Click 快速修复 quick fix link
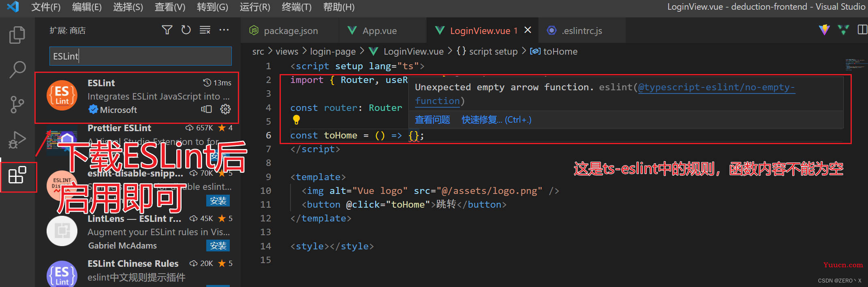The width and height of the screenshot is (868, 287). (496, 119)
